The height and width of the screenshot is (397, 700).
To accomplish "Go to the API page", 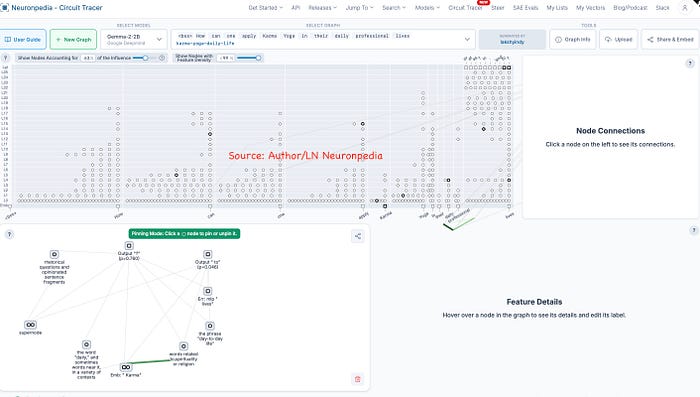I will click(296, 8).
